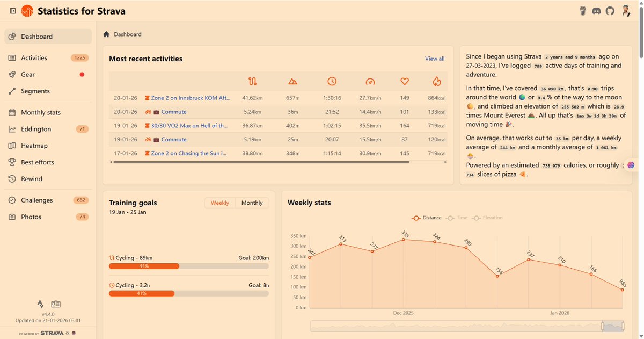This screenshot has width=644, height=339.
Task: Open Heatmap in the sidebar
Action: [x=48, y=146]
